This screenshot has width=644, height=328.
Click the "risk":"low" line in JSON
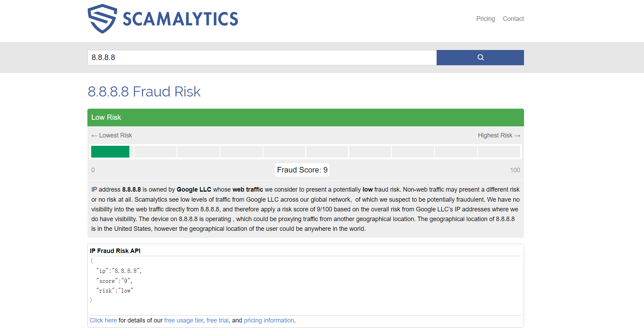click(x=115, y=291)
